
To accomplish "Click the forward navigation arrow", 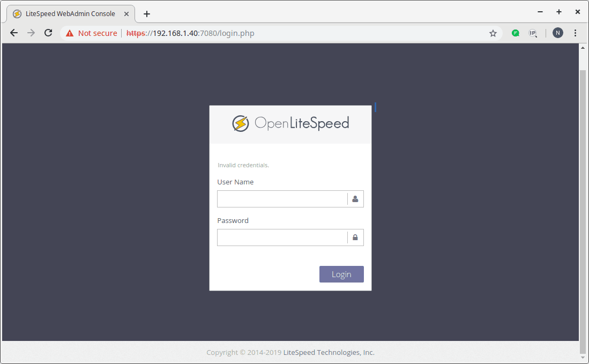I will pyautogui.click(x=31, y=33).
